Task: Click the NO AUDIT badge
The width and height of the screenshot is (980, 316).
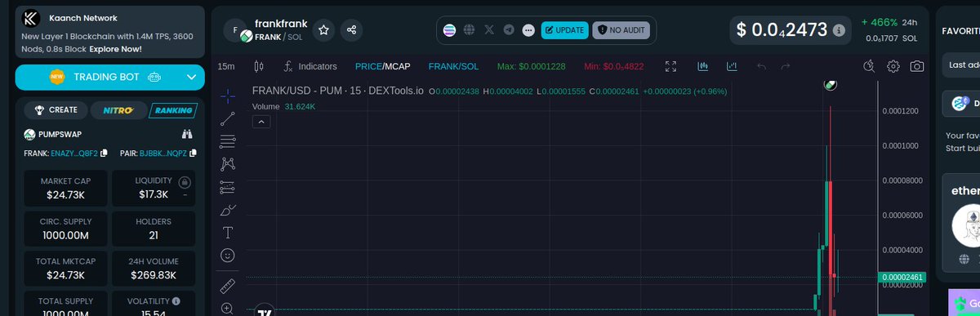Action: [621, 30]
